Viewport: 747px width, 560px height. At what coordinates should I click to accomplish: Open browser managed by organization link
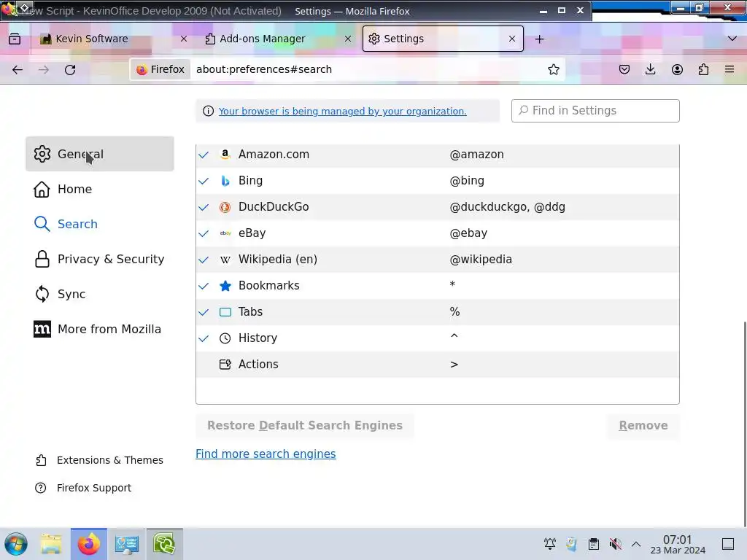[343, 111]
